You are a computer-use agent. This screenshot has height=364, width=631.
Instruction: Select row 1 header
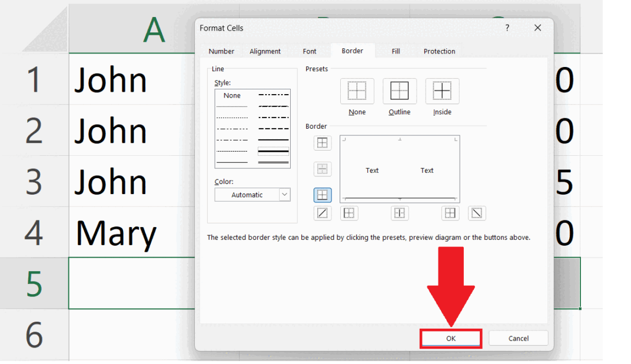(x=34, y=79)
